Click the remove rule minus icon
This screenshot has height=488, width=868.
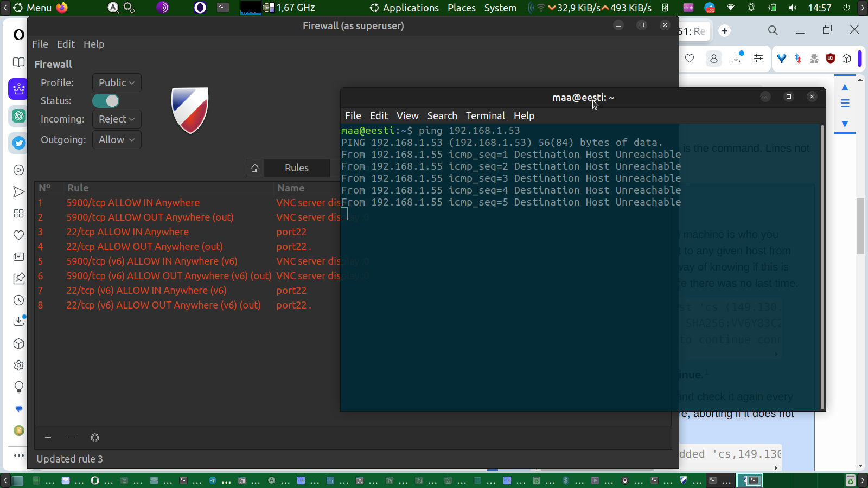(72, 438)
